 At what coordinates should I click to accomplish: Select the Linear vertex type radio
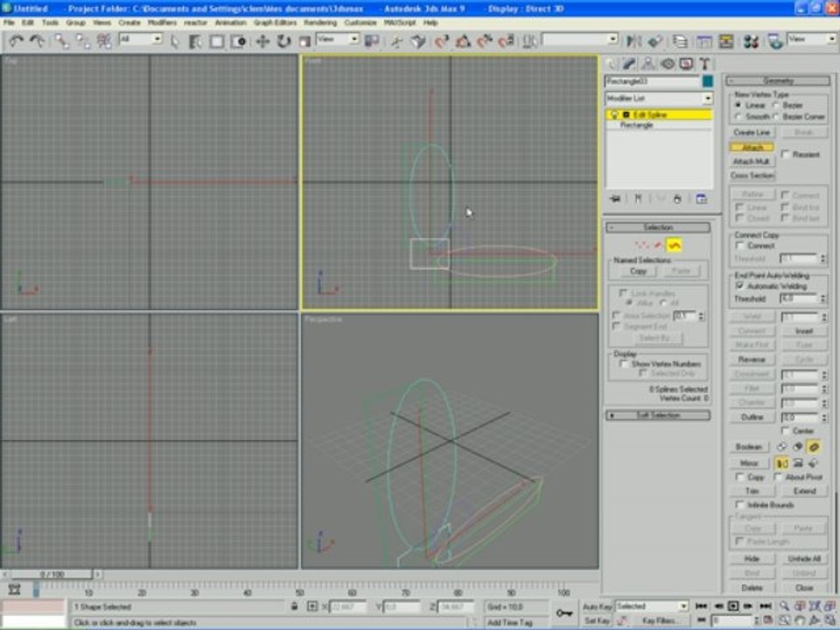coord(738,105)
